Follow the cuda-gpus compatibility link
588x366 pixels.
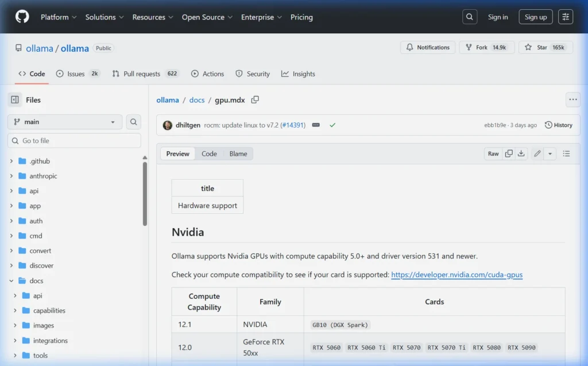(457, 275)
